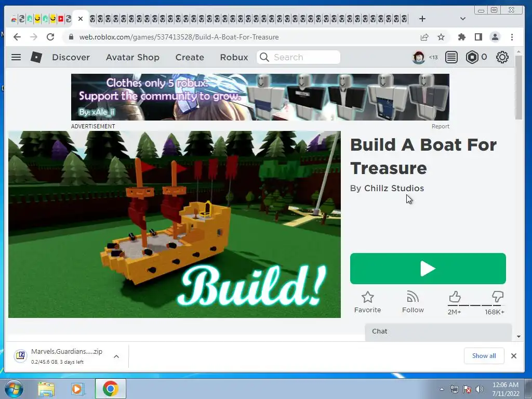
Task: View site security lock icon
Action: coord(71,37)
